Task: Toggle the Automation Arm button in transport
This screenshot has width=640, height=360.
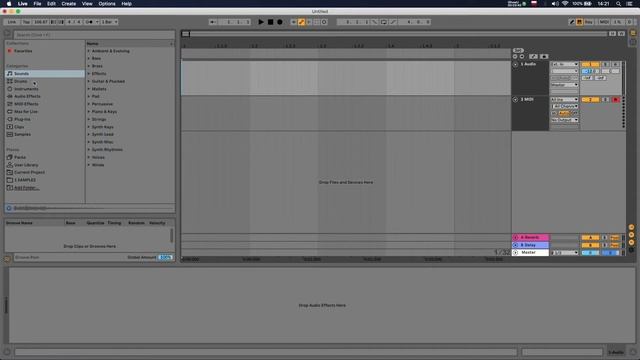Action: tap(302, 22)
